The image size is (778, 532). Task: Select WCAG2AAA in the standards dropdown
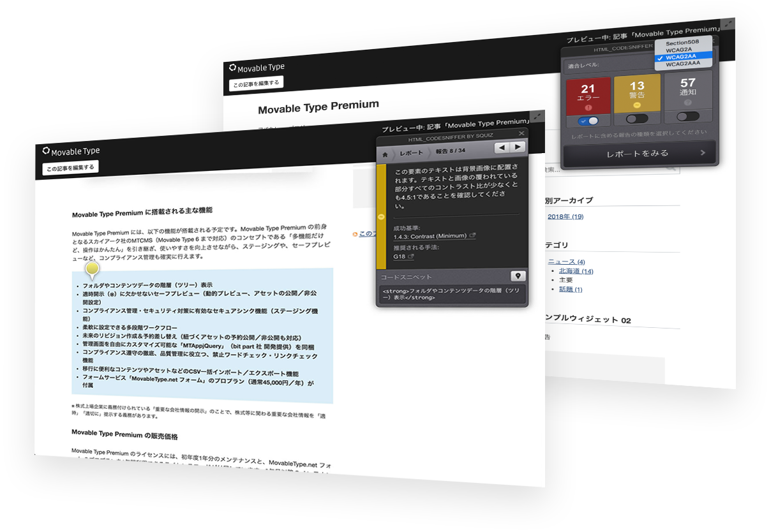pos(683,64)
